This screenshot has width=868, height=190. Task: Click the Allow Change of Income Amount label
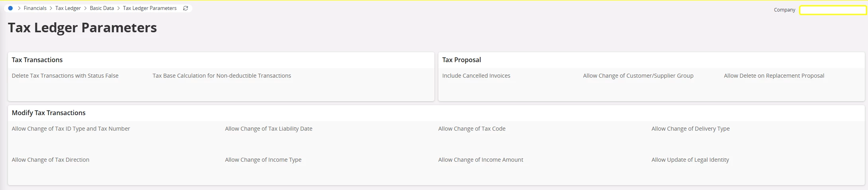(x=481, y=160)
